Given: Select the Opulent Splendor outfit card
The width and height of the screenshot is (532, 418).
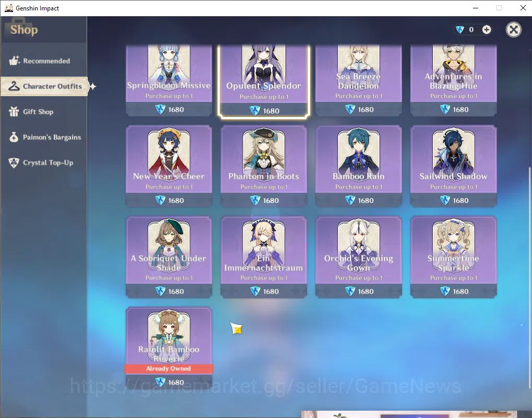Looking at the screenshot, I should point(264,81).
